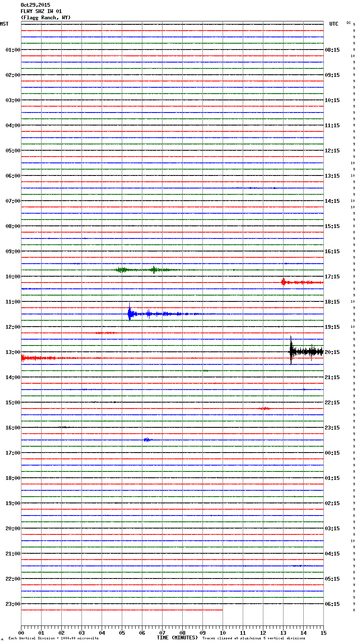
Task: Click the TIME (MINUTES) axis title
Action: (177, 638)
